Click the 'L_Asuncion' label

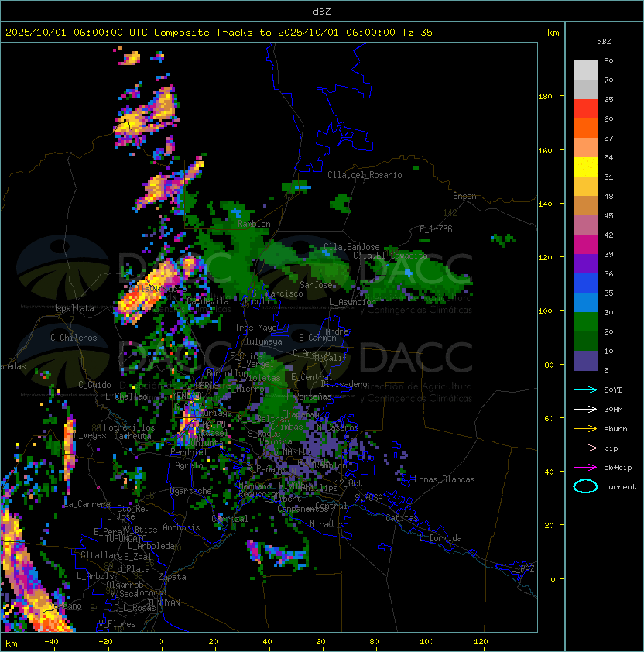coord(352,302)
